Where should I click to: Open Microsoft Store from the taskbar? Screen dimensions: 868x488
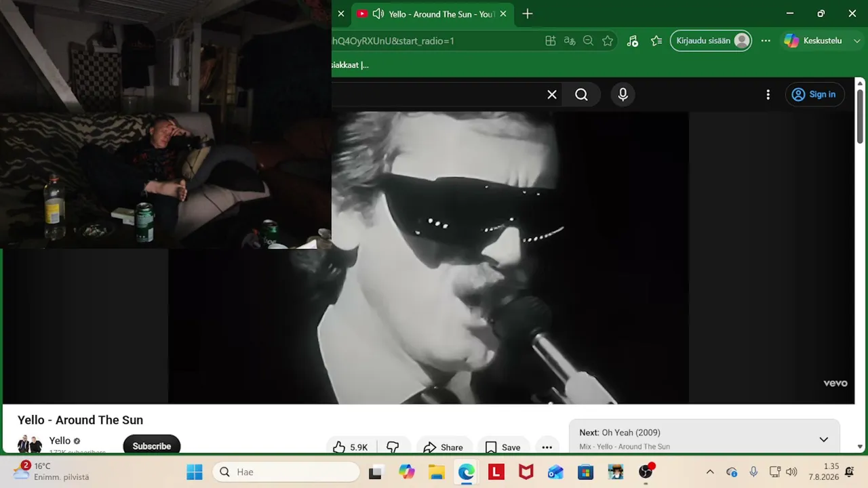[586, 472]
